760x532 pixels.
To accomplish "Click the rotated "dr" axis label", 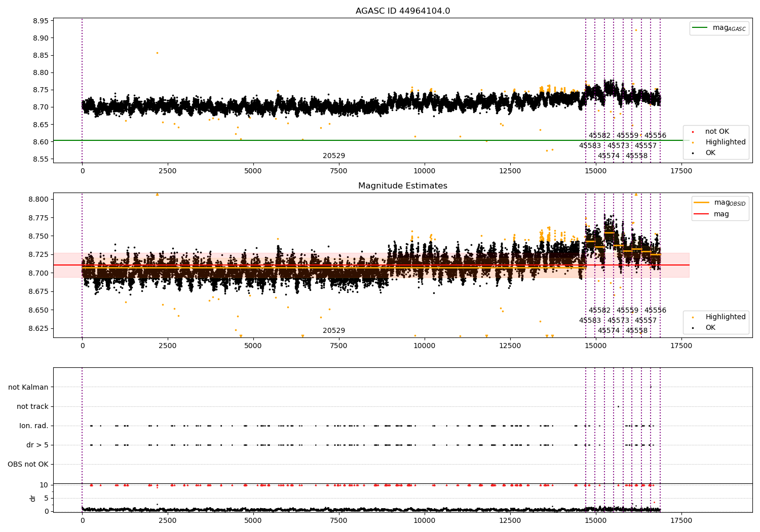I will pos(33,498).
